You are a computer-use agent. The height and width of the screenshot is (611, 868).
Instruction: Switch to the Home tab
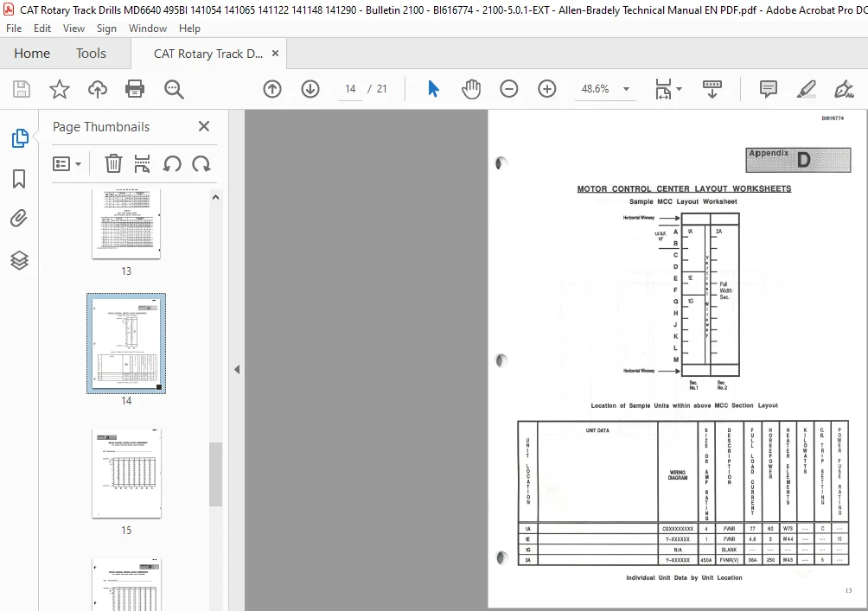32,53
